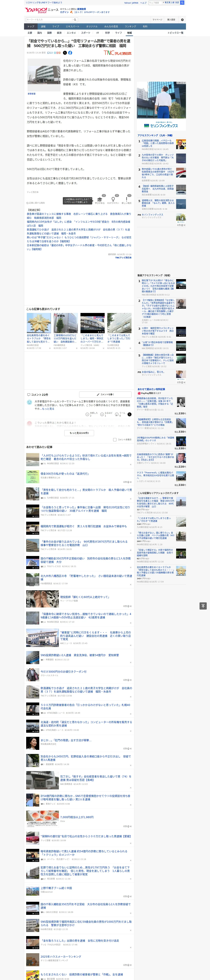Screen dimensions: 210x980
Task: Share the comment on X
Action: coord(129,414)
